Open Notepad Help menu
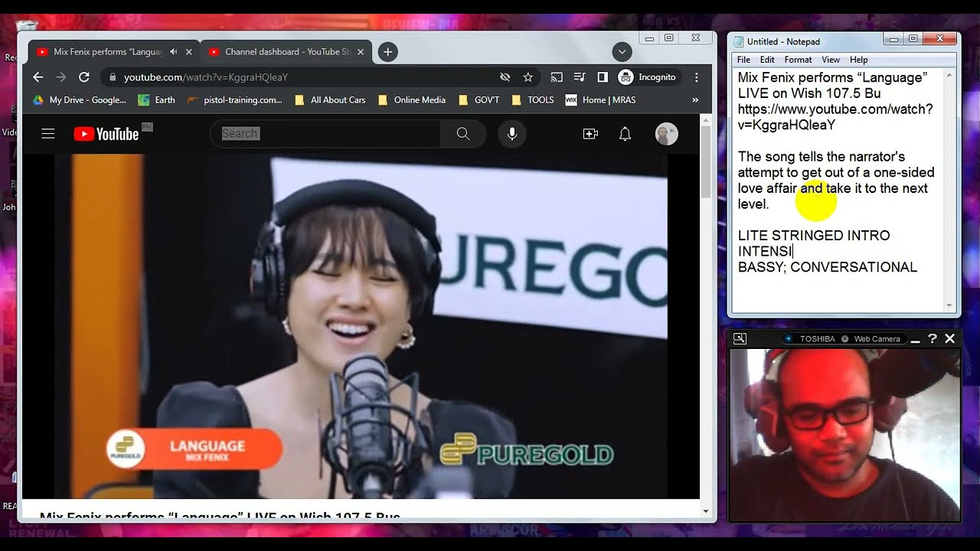Screen dimensions: 980x551 pyautogui.click(x=859, y=60)
